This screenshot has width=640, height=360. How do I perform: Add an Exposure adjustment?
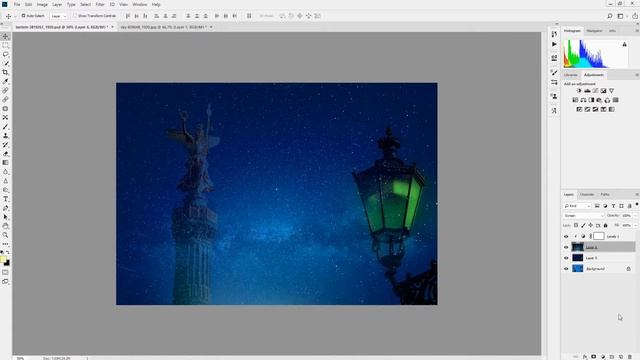[603, 91]
